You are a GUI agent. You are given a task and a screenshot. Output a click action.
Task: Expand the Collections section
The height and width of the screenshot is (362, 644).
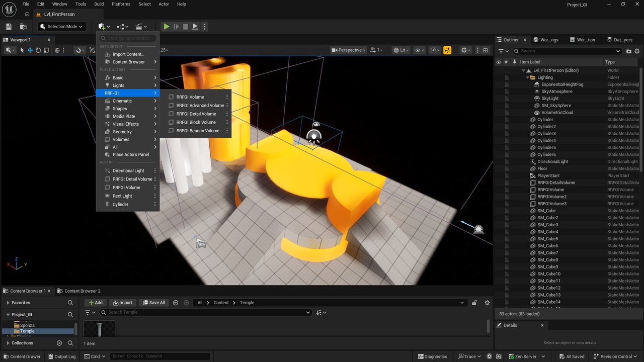[8, 343]
